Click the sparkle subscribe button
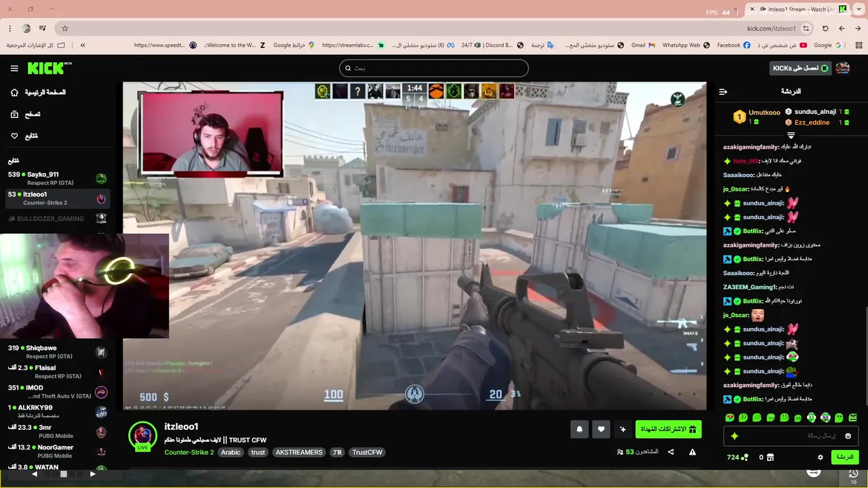The width and height of the screenshot is (868, 488). coord(623,429)
